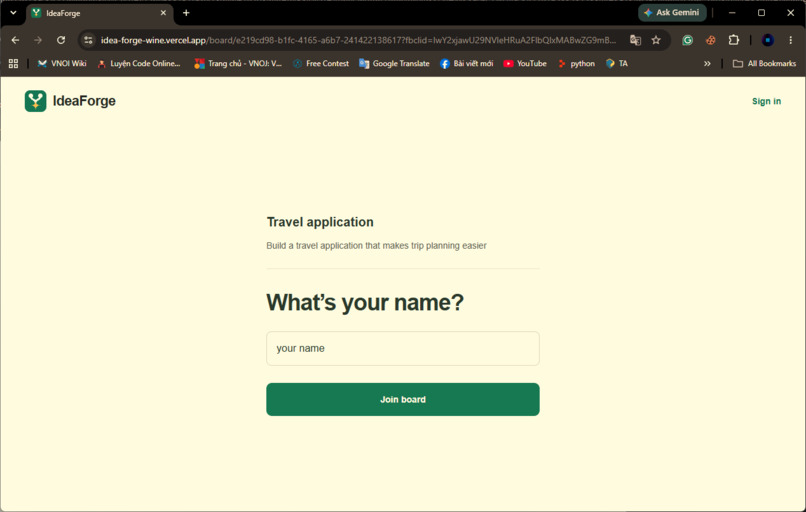
Task: Open the tab search dropdown arrow
Action: pyautogui.click(x=13, y=13)
